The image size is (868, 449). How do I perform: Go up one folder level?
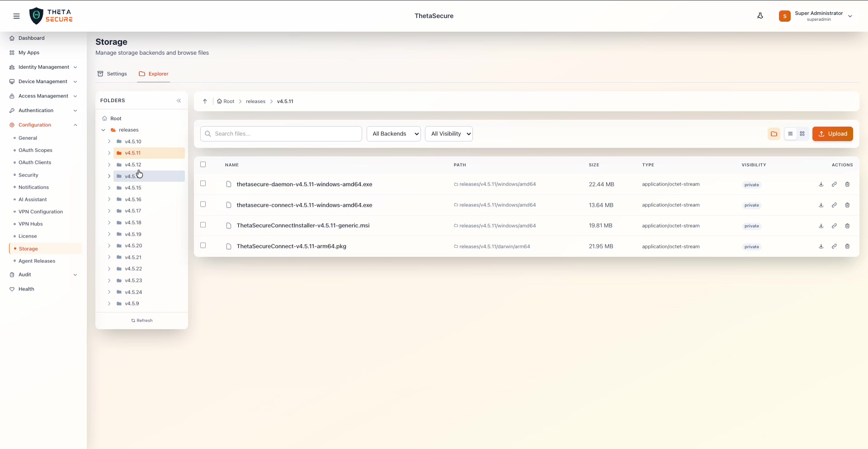click(205, 101)
